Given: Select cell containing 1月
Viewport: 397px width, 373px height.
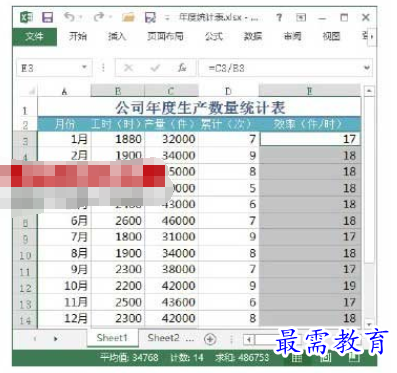Looking at the screenshot, I should 64,139.
